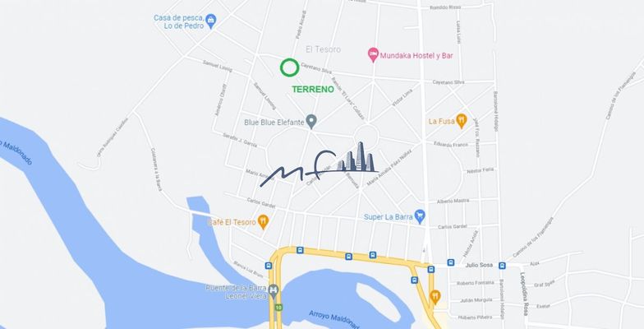Image resolution: width=644 pixels, height=329 pixels.
Task: Open the Blue Blue Elefante location pin
Action: (312, 122)
